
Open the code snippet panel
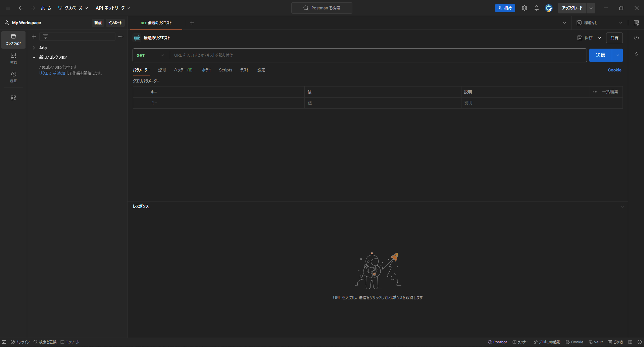click(x=636, y=38)
